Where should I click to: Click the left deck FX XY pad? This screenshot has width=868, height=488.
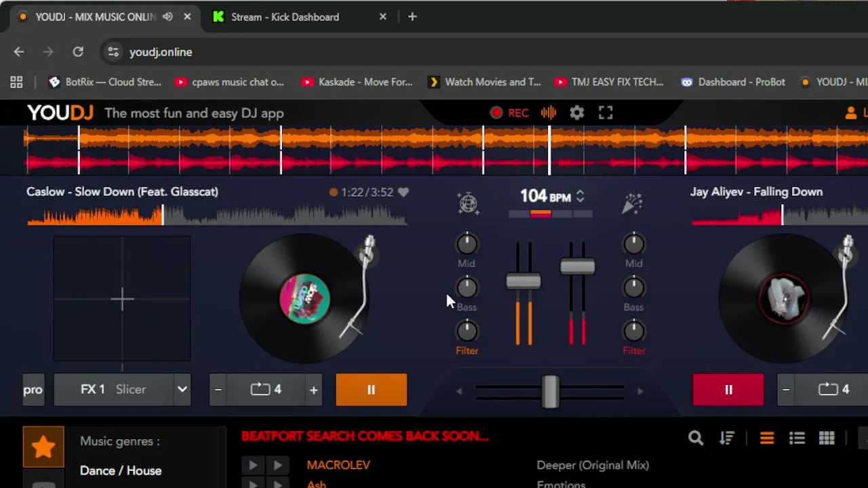click(x=122, y=298)
